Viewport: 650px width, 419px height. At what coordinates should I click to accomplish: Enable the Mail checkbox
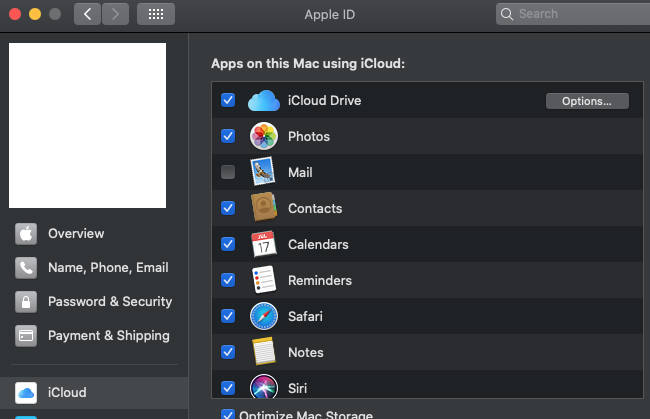(228, 172)
